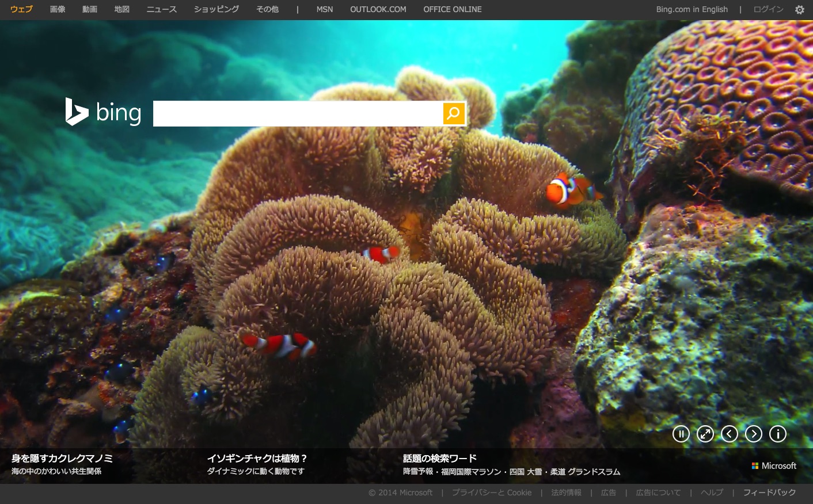Open the 画像 tab

click(x=58, y=10)
